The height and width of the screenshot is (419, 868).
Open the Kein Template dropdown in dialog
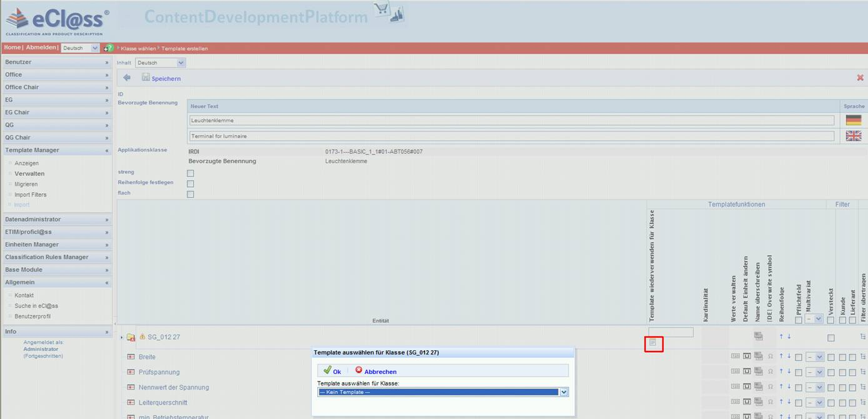(564, 392)
